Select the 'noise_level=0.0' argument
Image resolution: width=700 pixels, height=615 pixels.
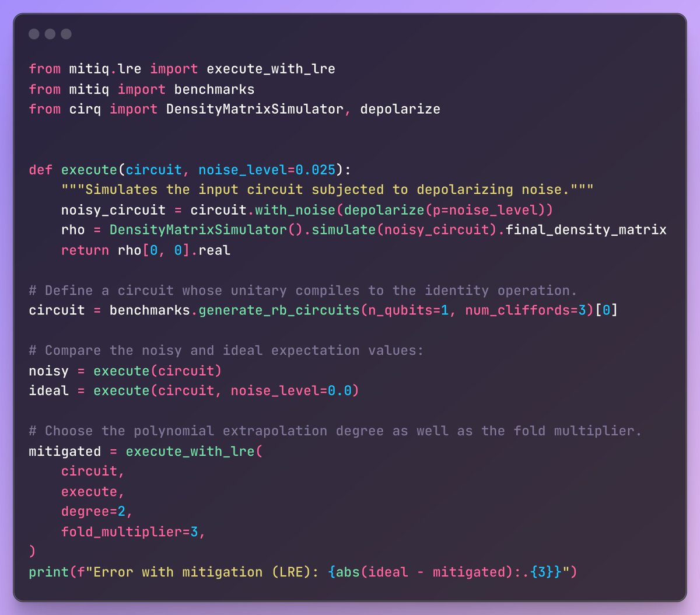click(290, 390)
